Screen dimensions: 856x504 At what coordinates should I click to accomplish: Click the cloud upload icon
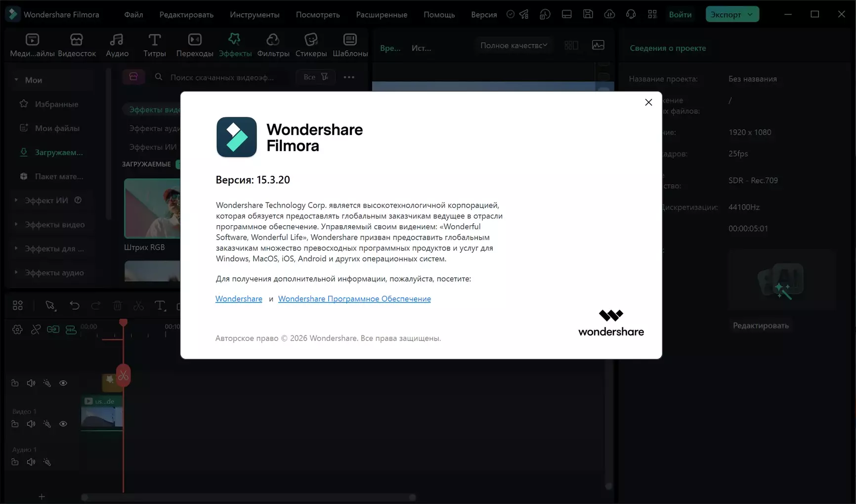pyautogui.click(x=609, y=14)
